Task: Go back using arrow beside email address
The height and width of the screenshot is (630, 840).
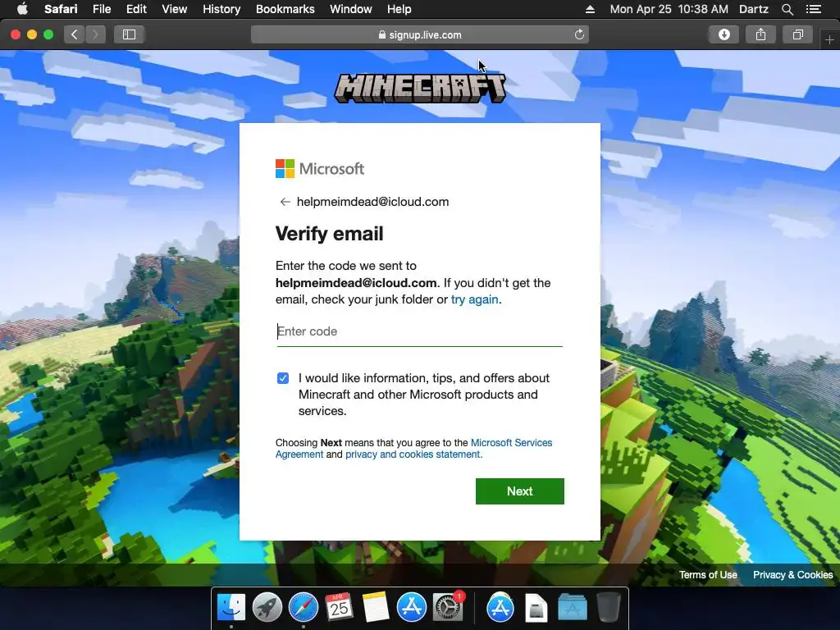Action: pos(285,202)
